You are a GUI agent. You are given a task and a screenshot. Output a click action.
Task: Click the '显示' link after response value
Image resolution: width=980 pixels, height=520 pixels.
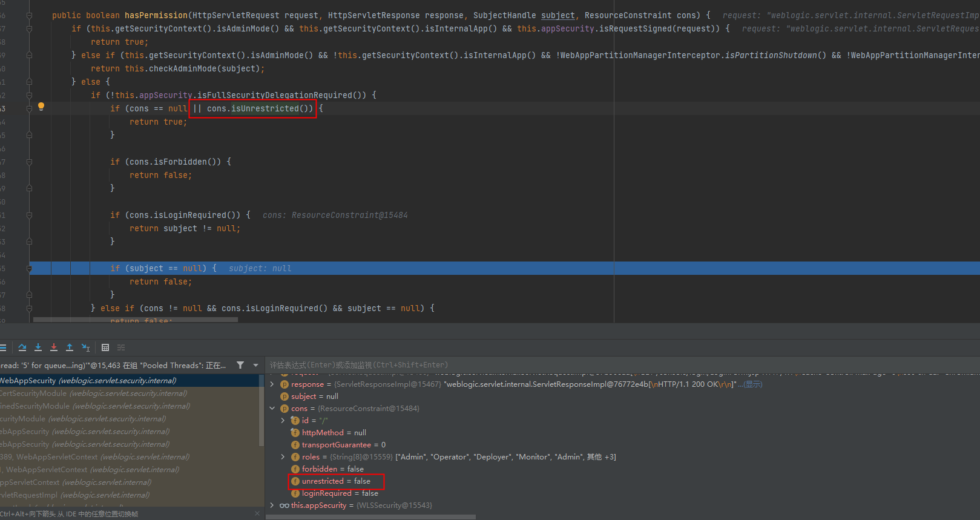754,384
